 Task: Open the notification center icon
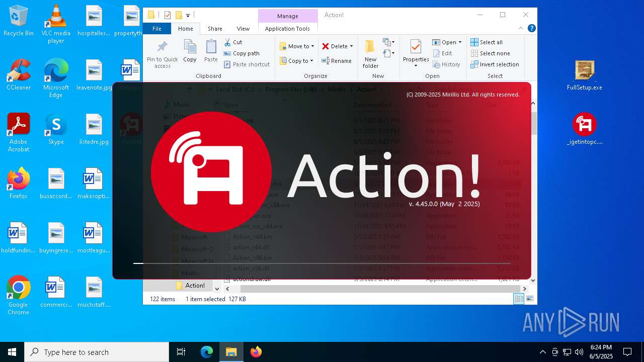[x=627, y=352]
